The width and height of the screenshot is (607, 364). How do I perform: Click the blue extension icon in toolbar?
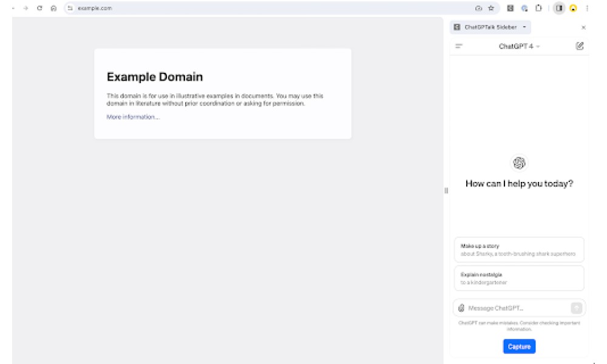coord(524,8)
